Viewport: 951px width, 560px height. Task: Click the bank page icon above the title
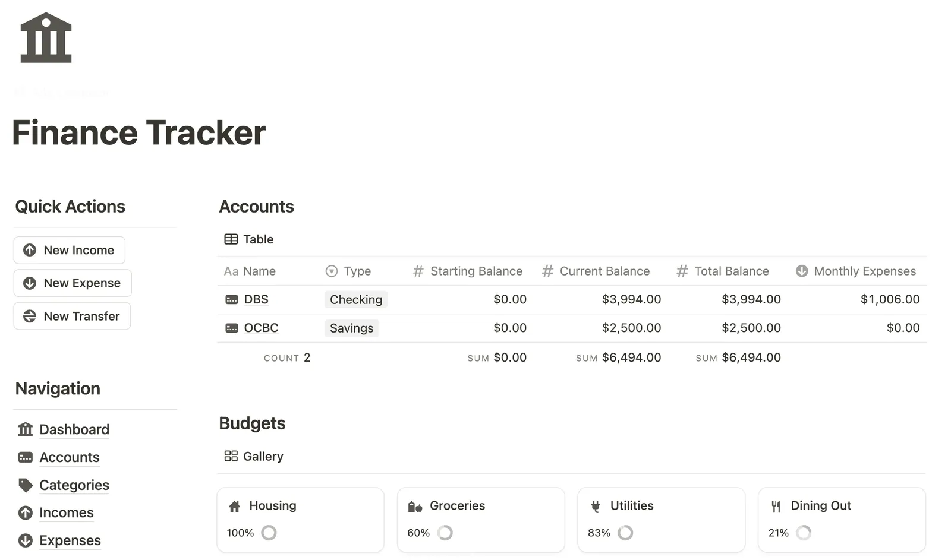pos(46,37)
